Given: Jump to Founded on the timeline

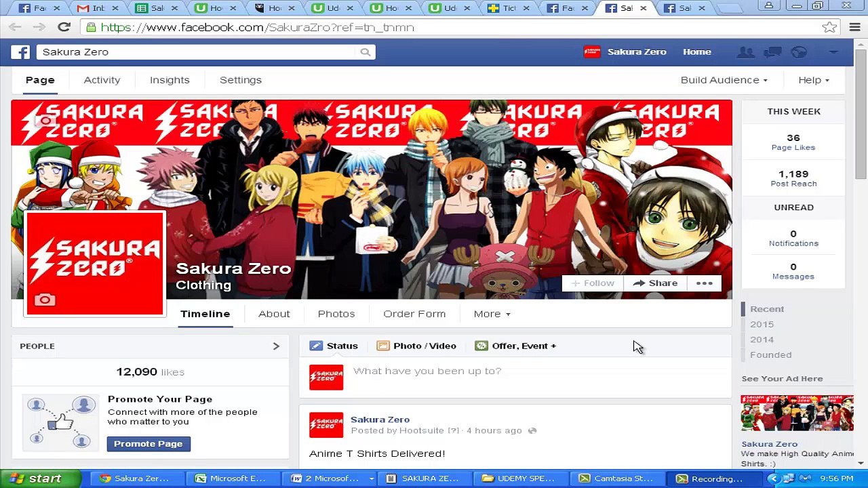Looking at the screenshot, I should 770,355.
